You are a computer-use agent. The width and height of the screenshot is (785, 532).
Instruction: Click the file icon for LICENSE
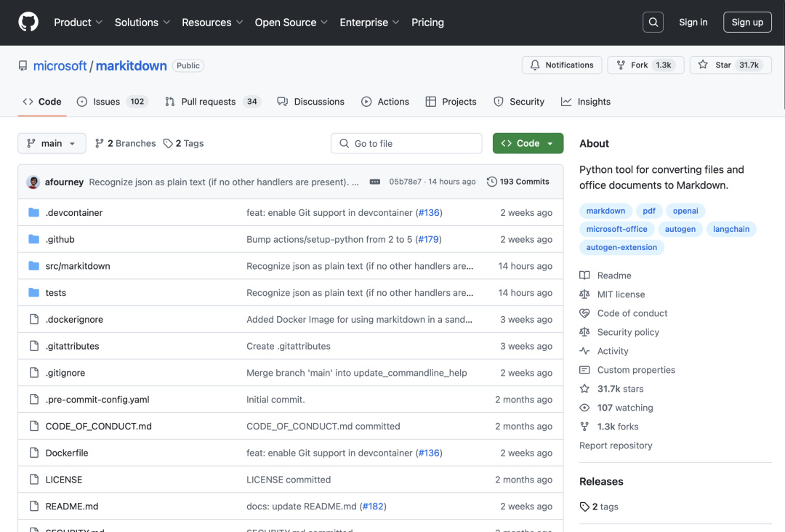(34, 480)
